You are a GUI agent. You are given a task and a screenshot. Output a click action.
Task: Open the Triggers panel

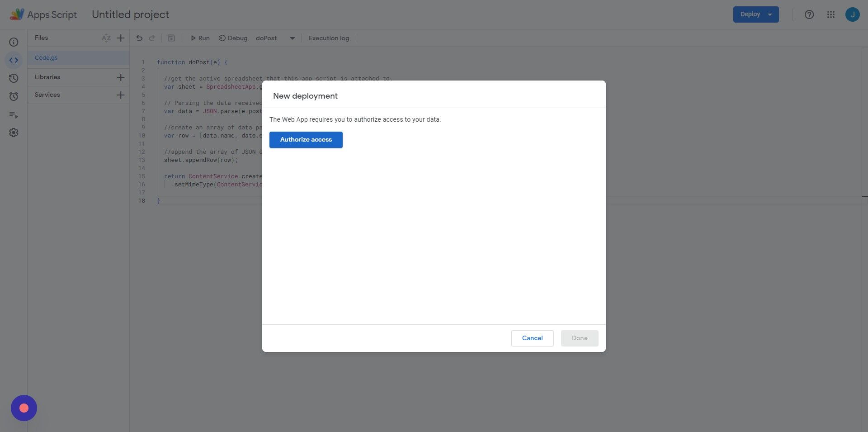tap(14, 96)
